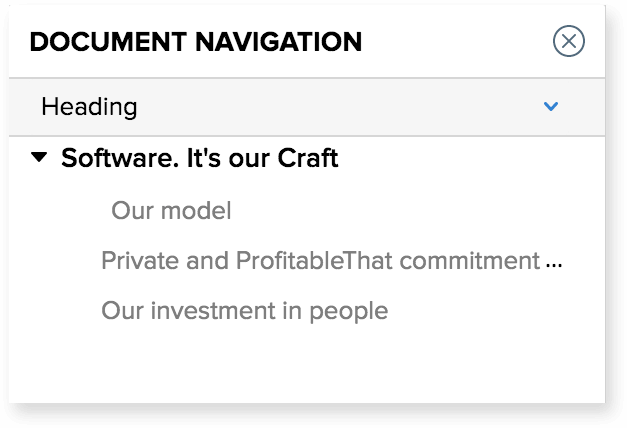This screenshot has height=428, width=627.
Task: Click the black disclosure triangle icon
Action: click(x=39, y=157)
